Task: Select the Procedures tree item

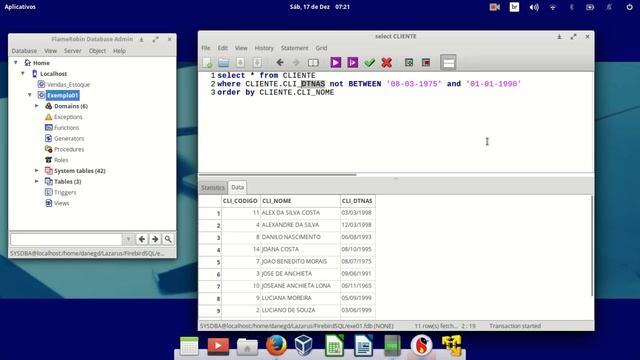Action: [x=69, y=149]
